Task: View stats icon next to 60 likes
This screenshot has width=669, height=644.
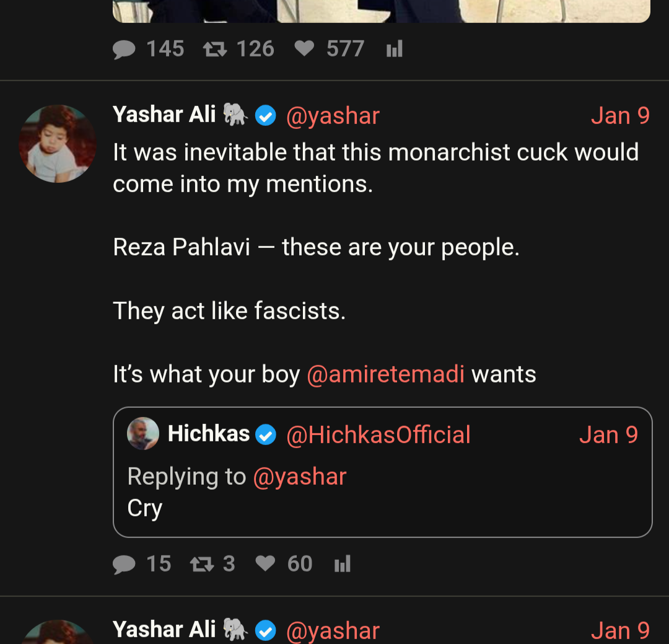Action: 343,564
